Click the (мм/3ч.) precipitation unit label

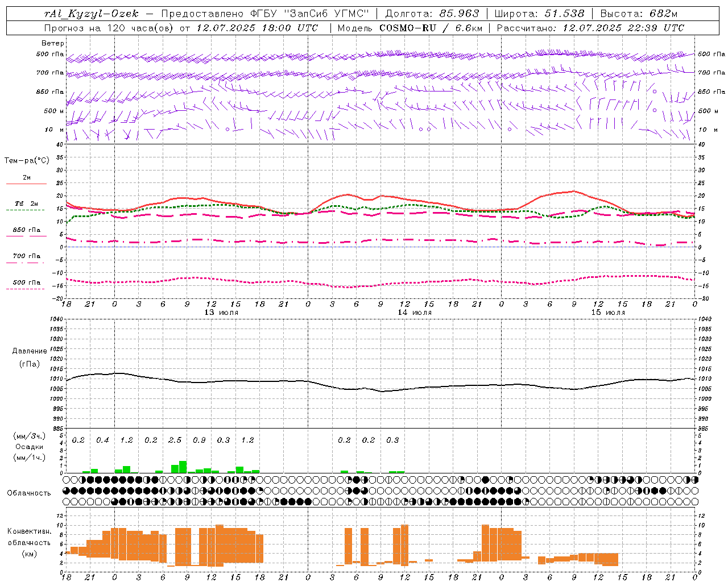(30, 436)
